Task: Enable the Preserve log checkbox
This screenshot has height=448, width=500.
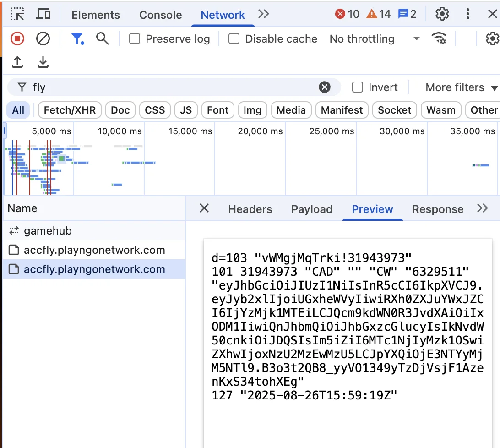Action: [x=135, y=39]
